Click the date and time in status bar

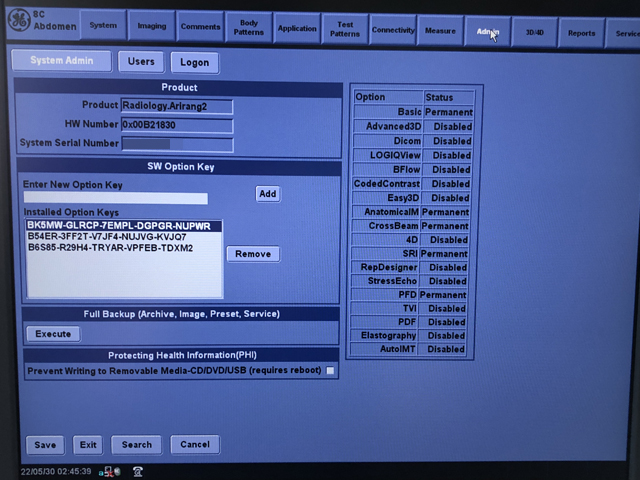56,472
